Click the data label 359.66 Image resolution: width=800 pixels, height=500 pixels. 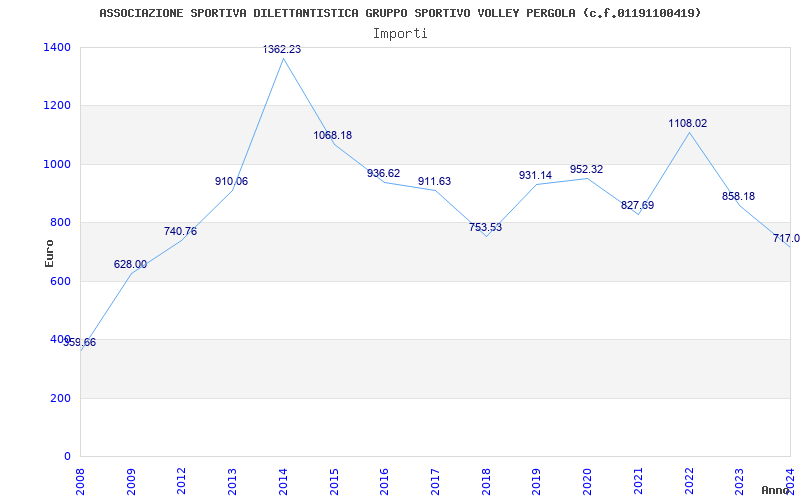[80, 342]
